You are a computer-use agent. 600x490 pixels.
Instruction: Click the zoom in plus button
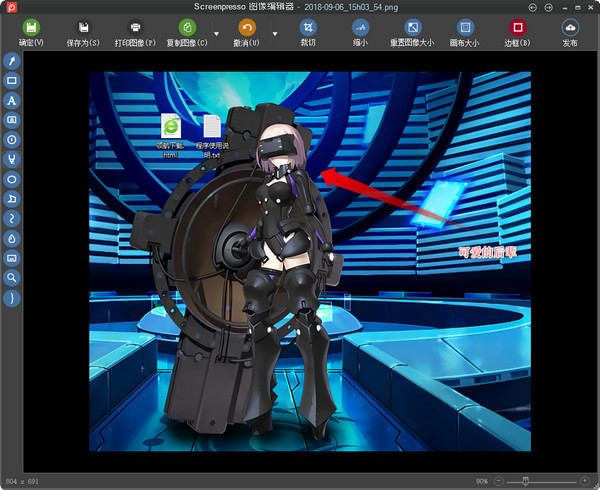pos(585,481)
